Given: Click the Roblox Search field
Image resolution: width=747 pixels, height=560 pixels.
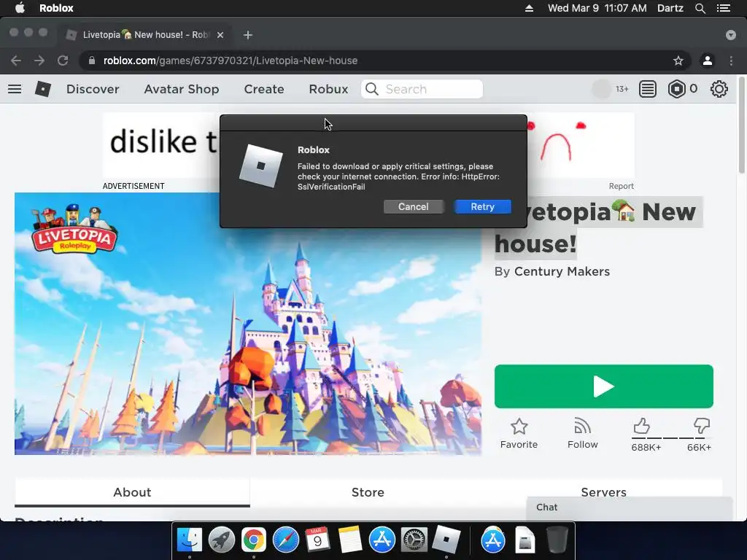Looking at the screenshot, I should (422, 89).
